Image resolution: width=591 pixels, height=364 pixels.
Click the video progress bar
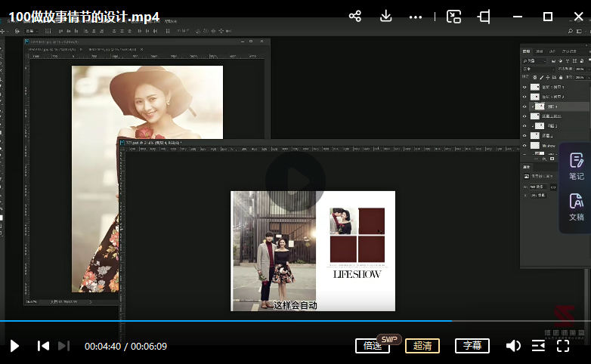(302, 321)
